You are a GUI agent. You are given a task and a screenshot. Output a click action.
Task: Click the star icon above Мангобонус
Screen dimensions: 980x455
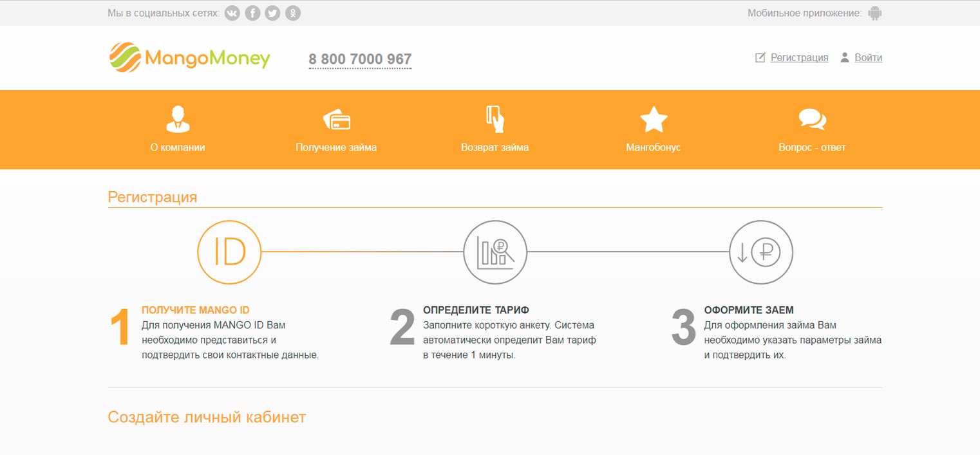(x=654, y=119)
